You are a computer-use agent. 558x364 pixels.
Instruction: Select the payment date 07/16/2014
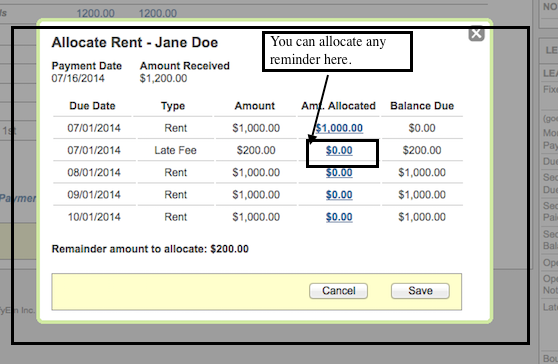(x=78, y=78)
